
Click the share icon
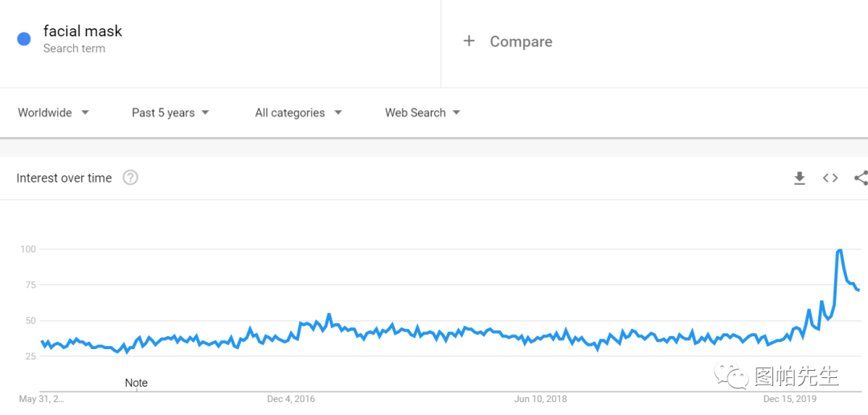pos(861,179)
